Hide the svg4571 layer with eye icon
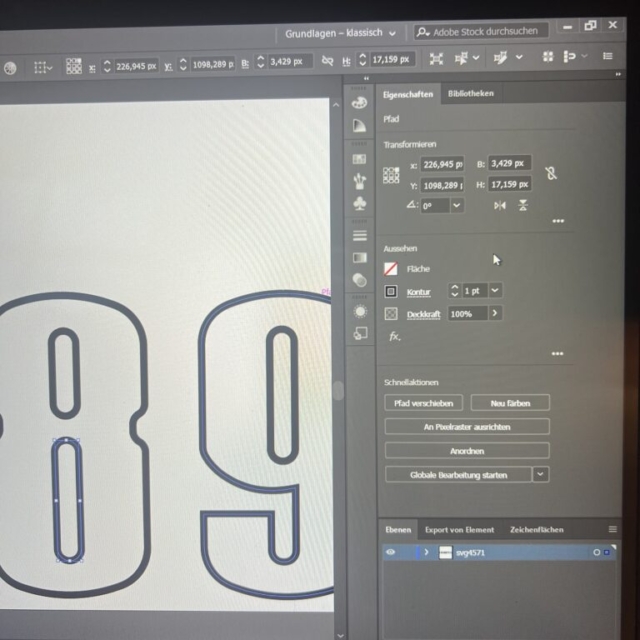The width and height of the screenshot is (640, 640). click(x=391, y=552)
